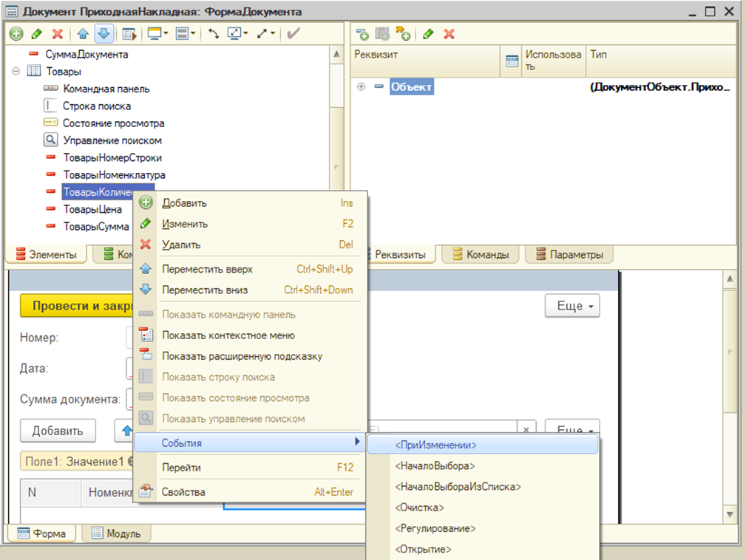746x560 pixels.
Task: Click the red Delete icon in attributes toolbar
Action: point(449,34)
